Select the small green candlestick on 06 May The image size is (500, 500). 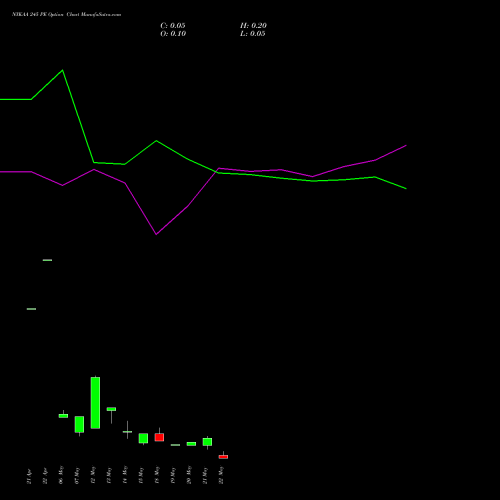[x=63, y=415]
